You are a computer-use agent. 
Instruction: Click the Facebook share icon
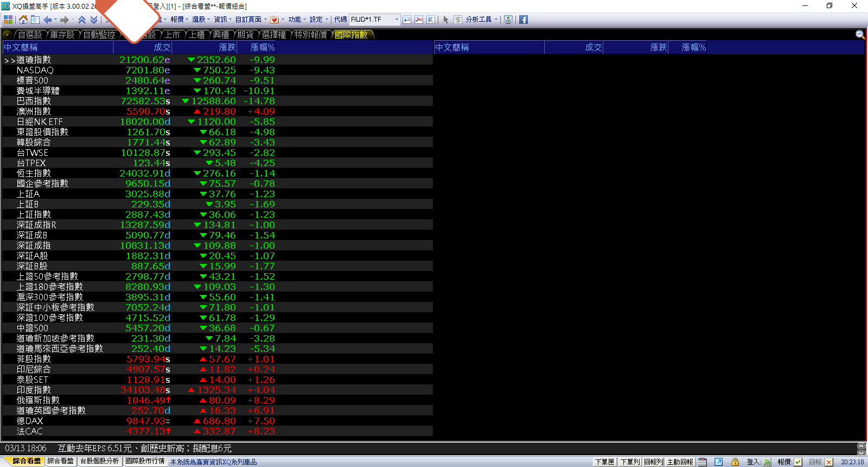pyautogui.click(x=524, y=20)
